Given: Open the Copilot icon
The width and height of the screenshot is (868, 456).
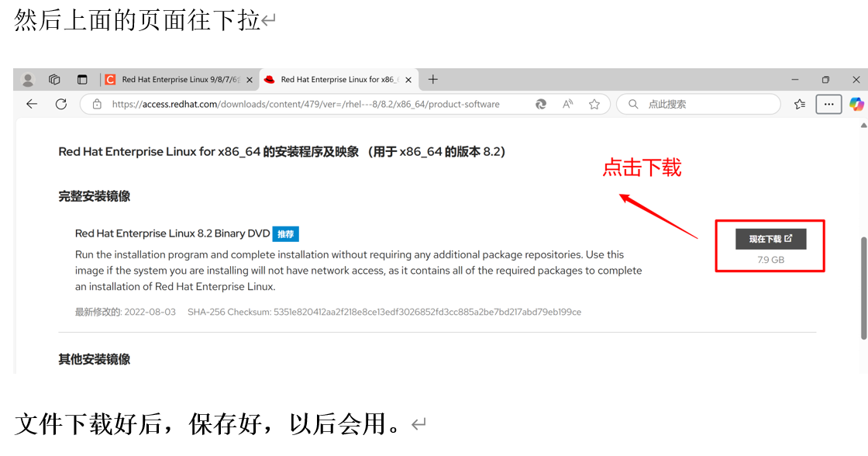Looking at the screenshot, I should coord(856,104).
